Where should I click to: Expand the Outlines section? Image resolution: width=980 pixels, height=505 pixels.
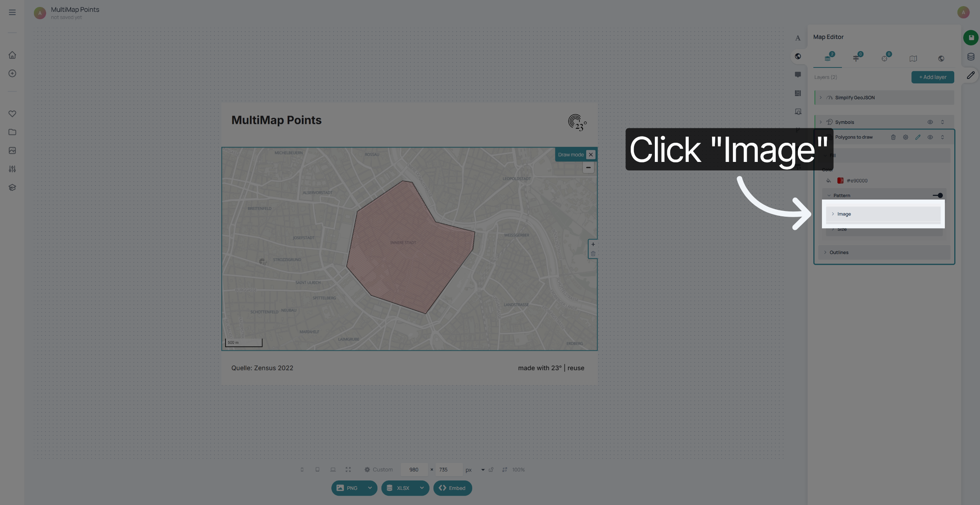(x=884, y=252)
